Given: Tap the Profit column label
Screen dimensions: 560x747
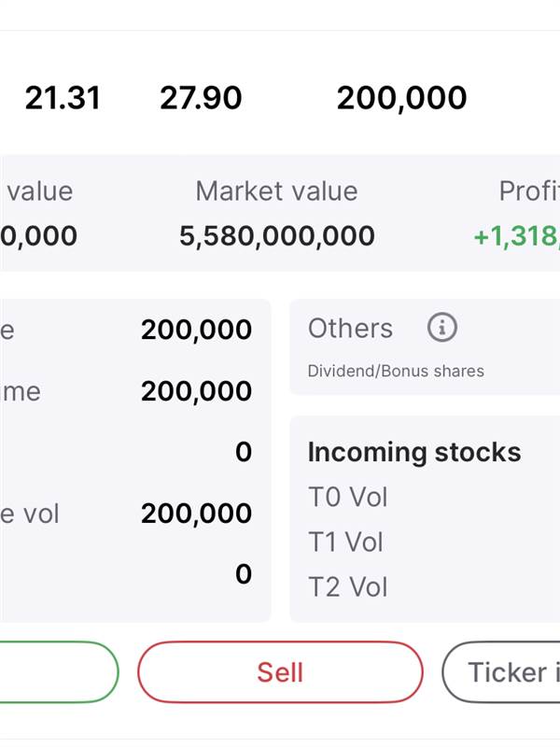Looking at the screenshot, I should 529,191.
